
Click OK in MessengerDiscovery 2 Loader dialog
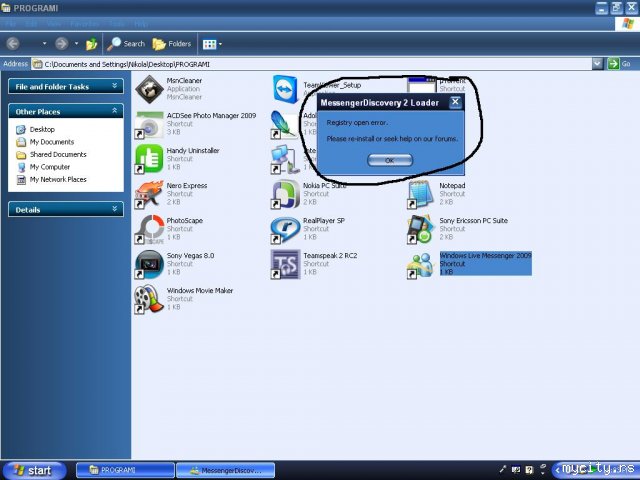390,160
